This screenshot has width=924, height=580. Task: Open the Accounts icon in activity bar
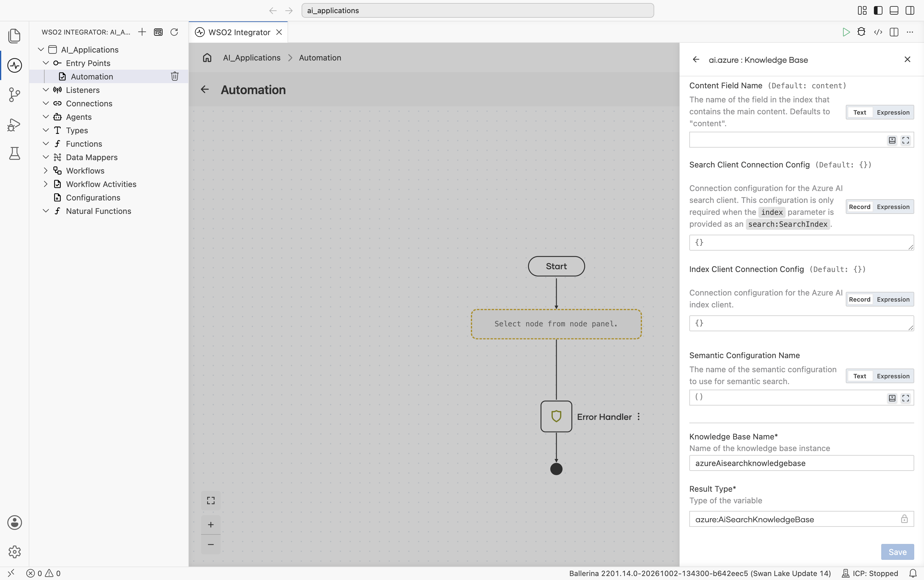(15, 523)
